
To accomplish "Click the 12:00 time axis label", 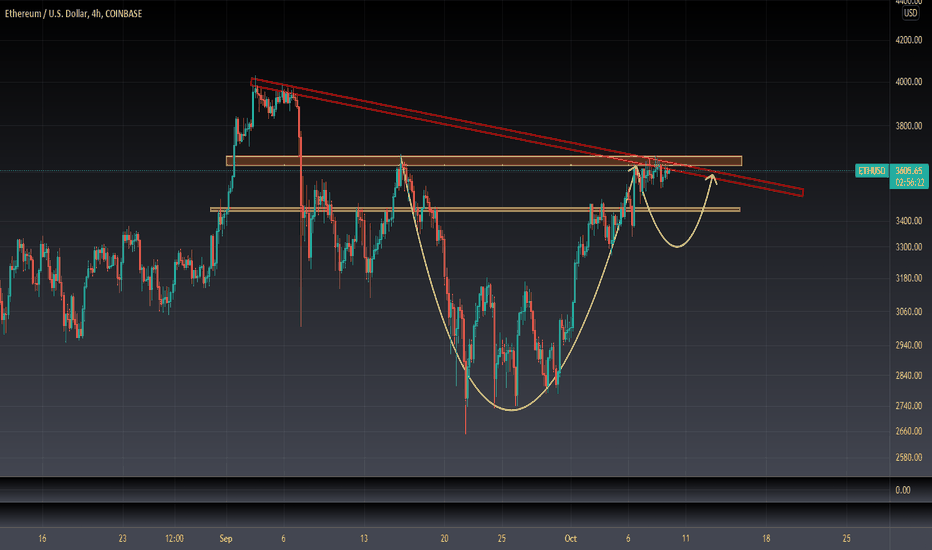I will (x=174, y=539).
